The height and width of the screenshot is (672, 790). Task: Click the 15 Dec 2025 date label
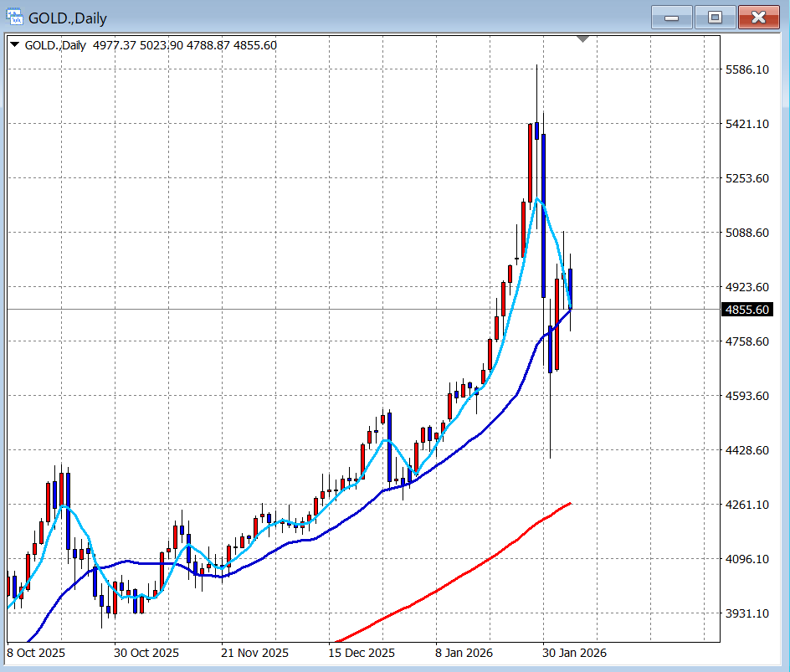click(362, 652)
